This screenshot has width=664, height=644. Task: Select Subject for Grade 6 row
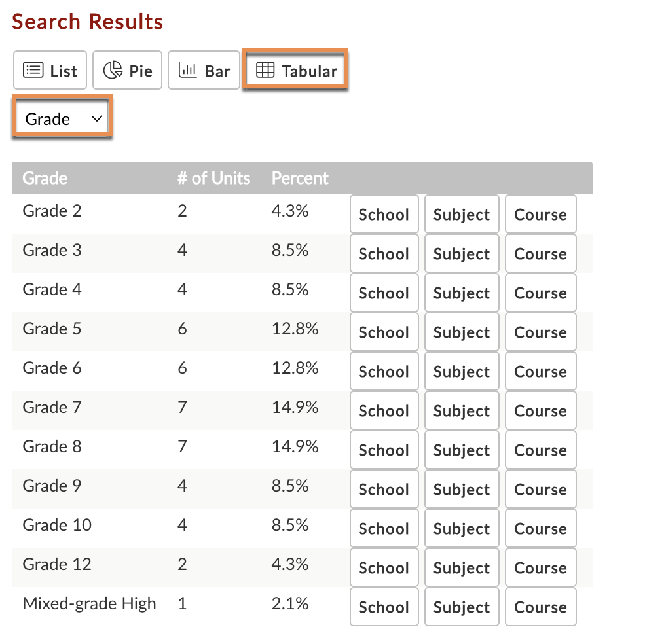tap(462, 372)
